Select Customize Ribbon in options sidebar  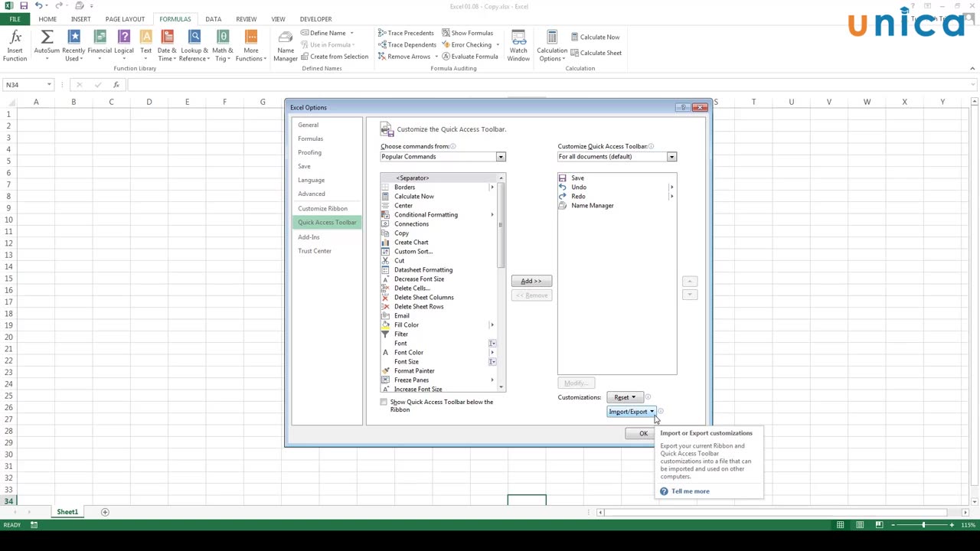pos(322,208)
